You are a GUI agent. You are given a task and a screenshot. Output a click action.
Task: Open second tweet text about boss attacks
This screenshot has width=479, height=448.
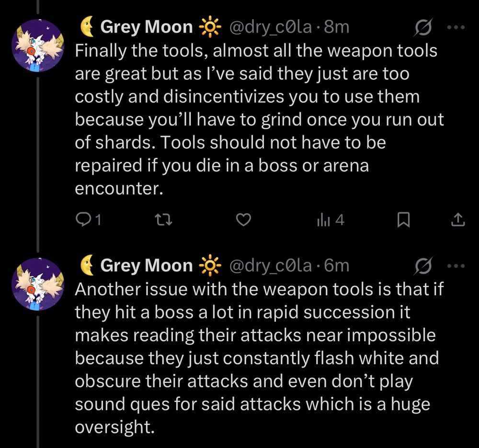pos(254,358)
